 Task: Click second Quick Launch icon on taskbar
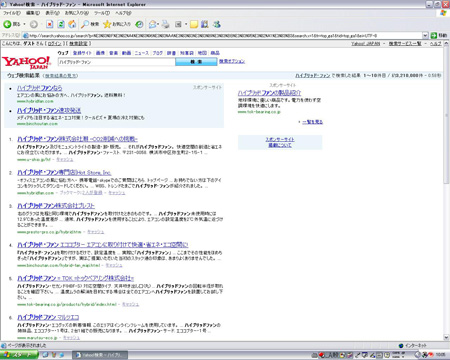tap(53, 355)
